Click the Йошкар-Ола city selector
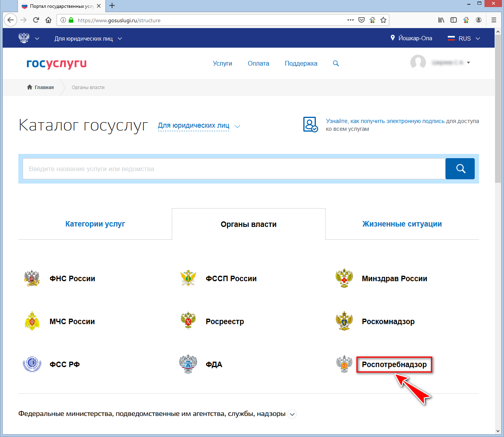This screenshot has width=504, height=437. point(415,38)
